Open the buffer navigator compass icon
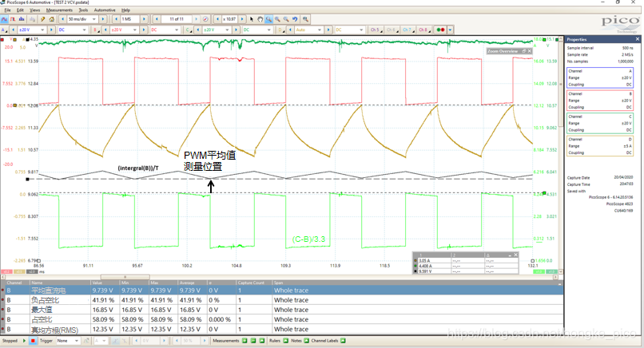644x348 pixels. click(x=206, y=19)
